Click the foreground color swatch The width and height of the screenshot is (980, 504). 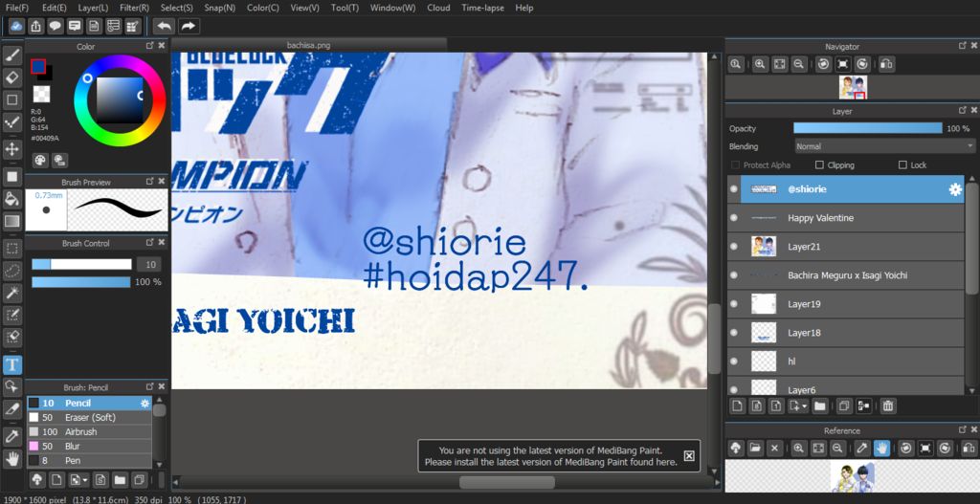coord(38,66)
